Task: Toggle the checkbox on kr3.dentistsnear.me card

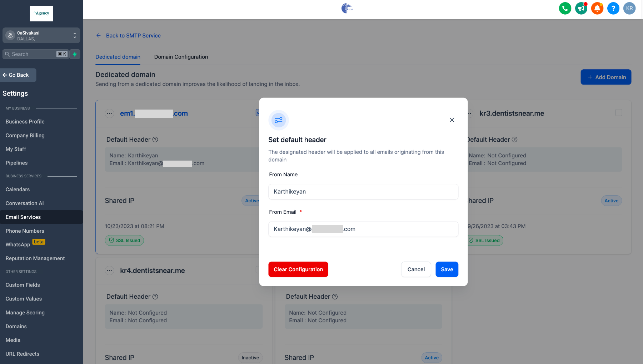Action: pyautogui.click(x=618, y=113)
